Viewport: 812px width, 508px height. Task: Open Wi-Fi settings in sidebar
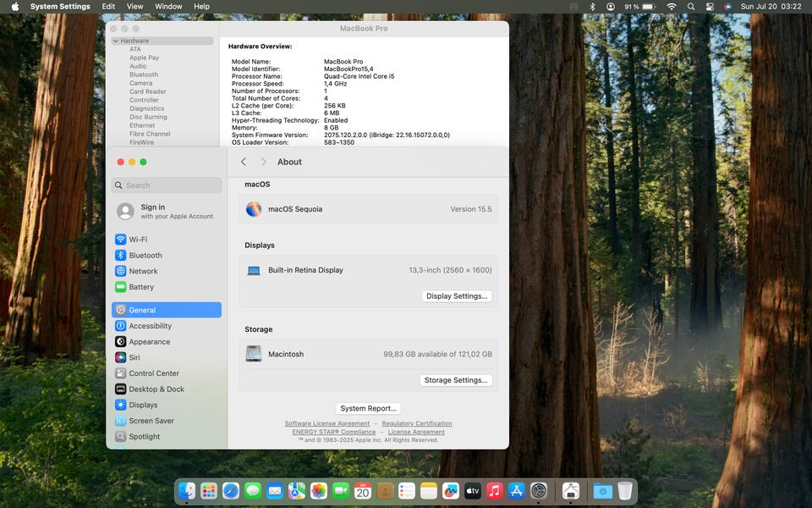point(138,240)
